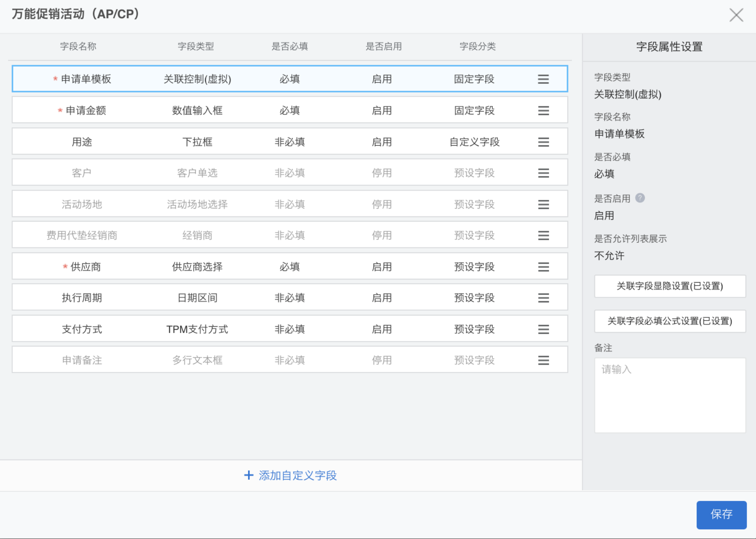The image size is (756, 539).
Task: Focus the 备注 text area
Action: pos(670,395)
